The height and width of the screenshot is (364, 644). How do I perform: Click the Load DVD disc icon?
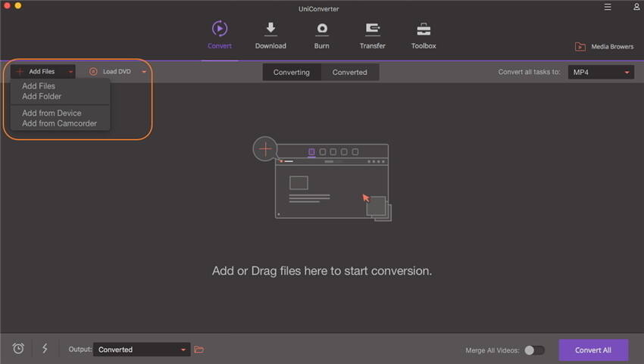93,71
